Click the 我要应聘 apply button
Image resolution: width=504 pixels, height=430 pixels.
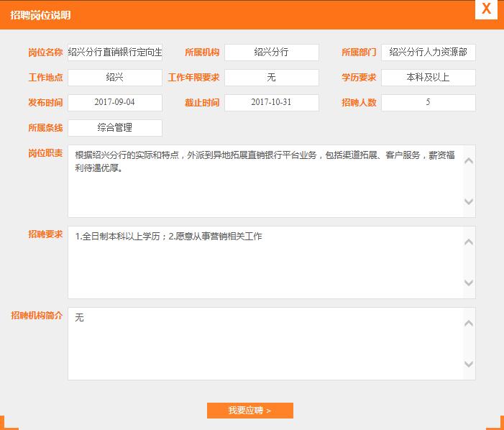pyautogui.click(x=249, y=411)
